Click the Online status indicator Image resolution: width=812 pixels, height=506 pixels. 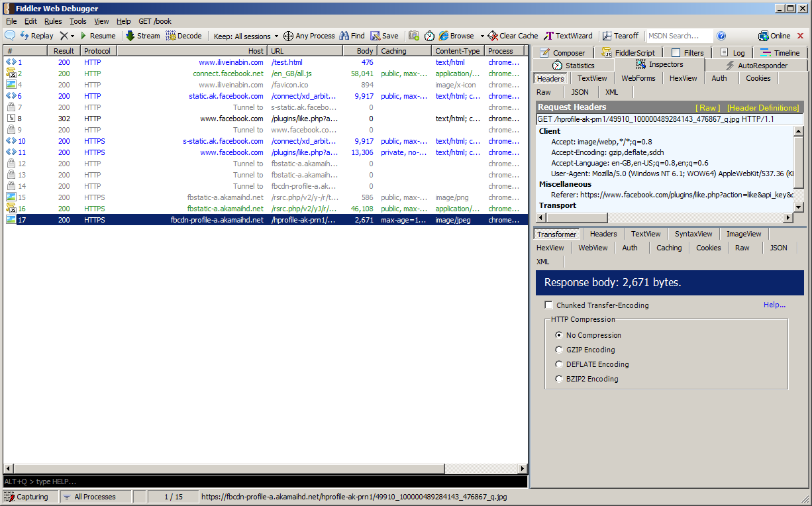[774, 36]
